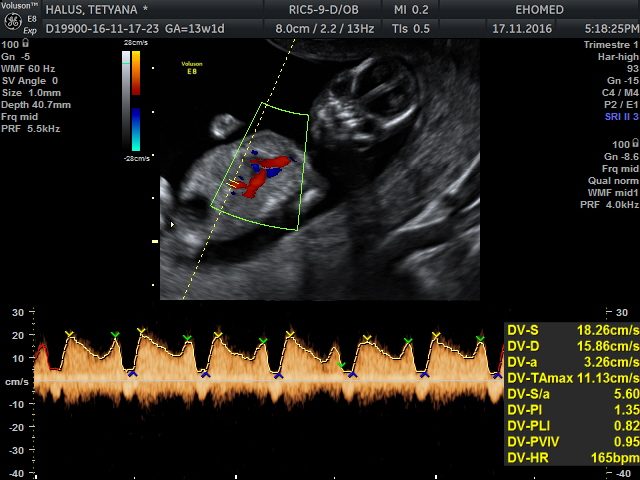
Task: Click the probe label RIC5-9-D/OB
Action: [x=324, y=10]
